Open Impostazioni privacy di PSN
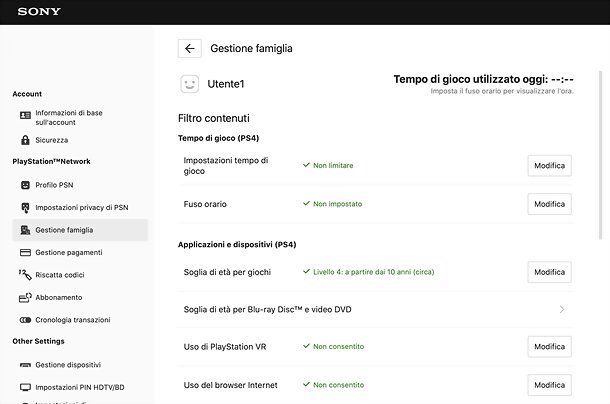 tap(80, 208)
